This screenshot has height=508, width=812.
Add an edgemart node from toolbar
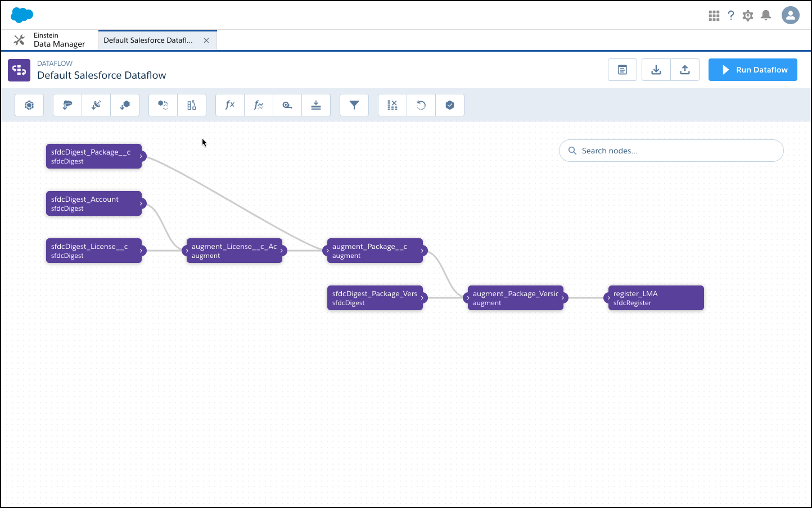click(125, 105)
